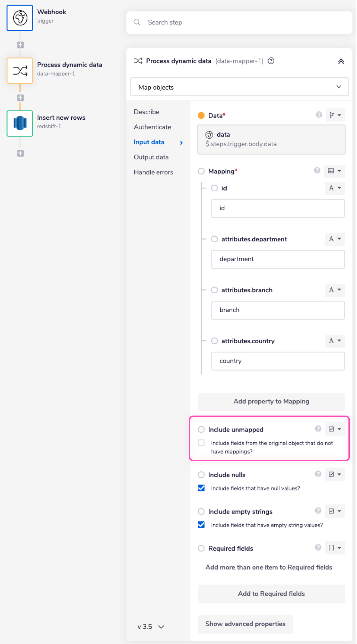The image size is (357, 644).
Task: Open the Map objects operation dropdown
Action: tap(239, 87)
